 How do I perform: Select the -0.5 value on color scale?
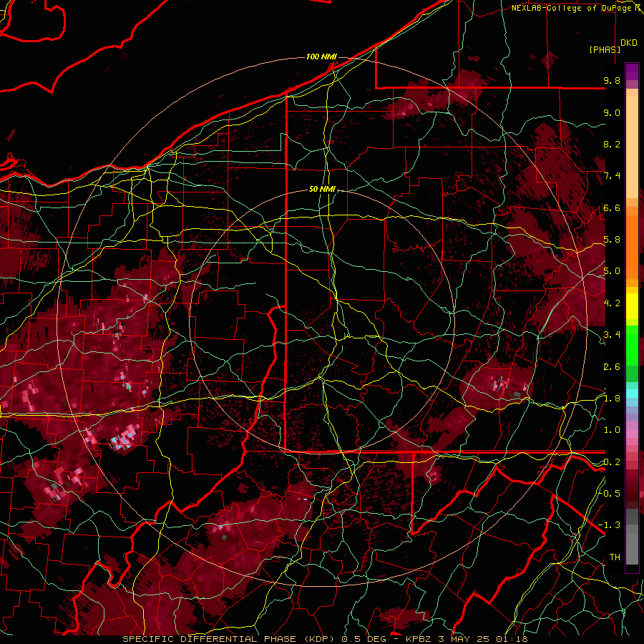(x=610, y=494)
